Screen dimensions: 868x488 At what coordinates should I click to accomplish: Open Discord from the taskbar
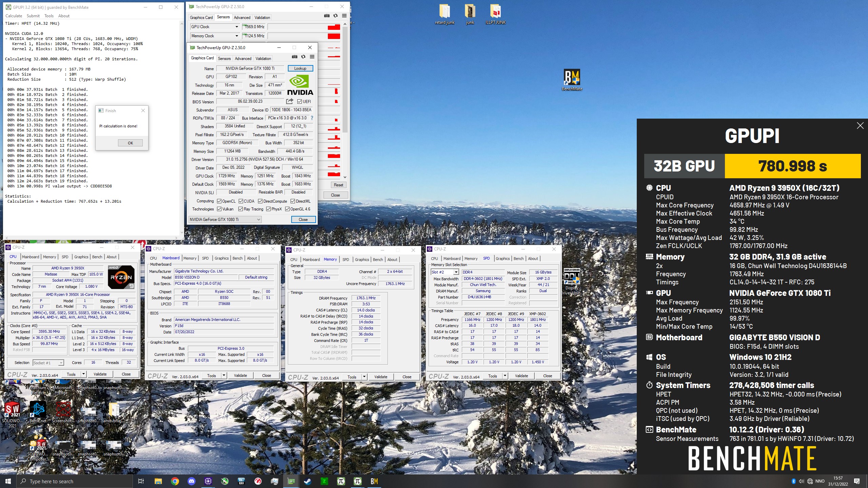(191, 481)
